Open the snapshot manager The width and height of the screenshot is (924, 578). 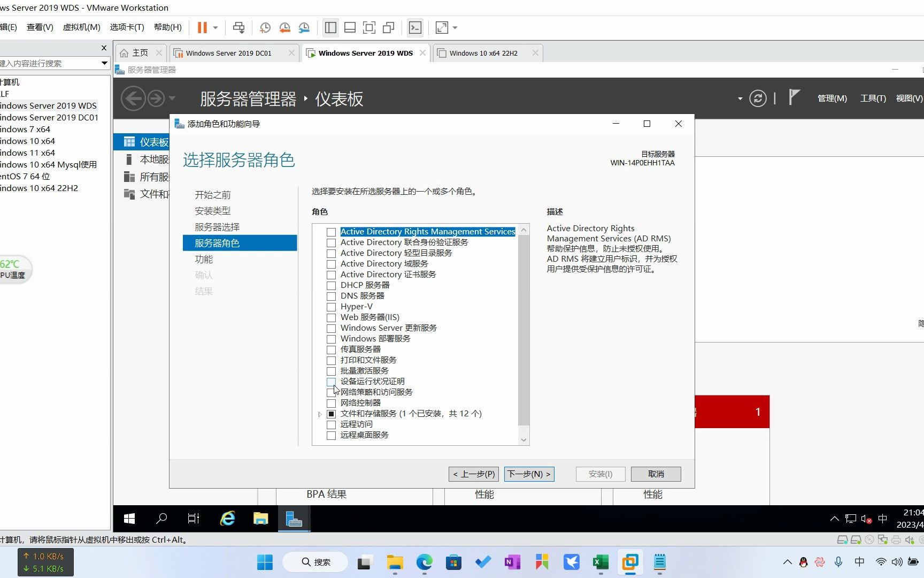click(x=304, y=27)
